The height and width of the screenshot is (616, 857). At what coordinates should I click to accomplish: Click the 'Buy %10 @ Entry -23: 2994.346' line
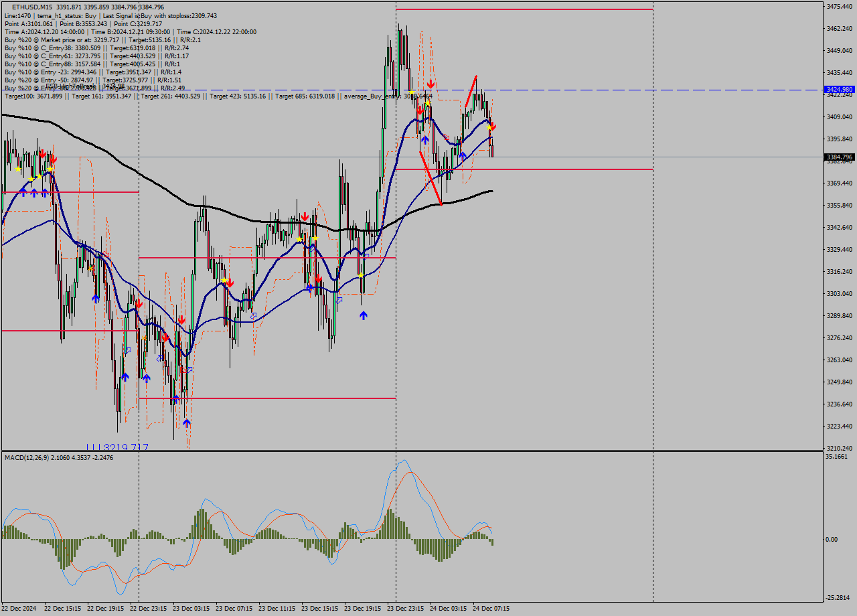pyautogui.click(x=92, y=72)
